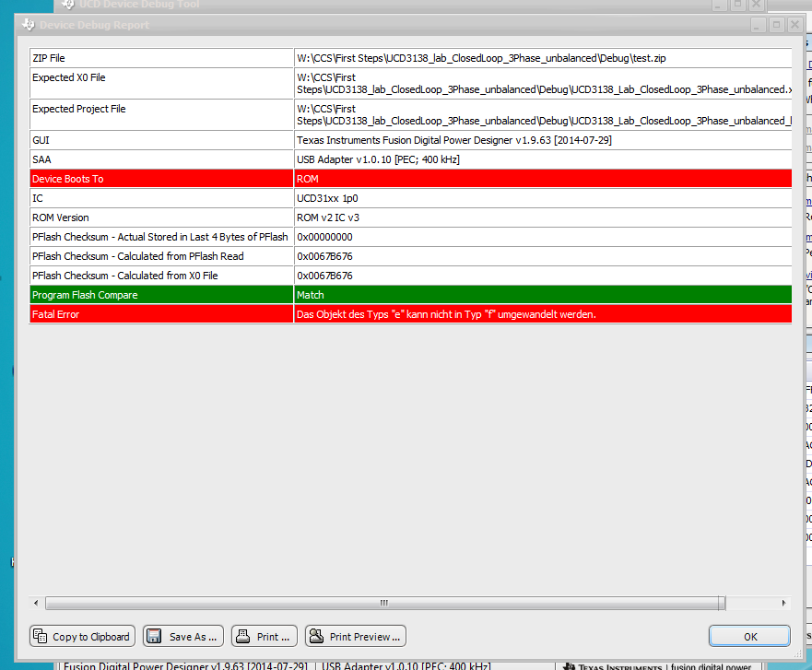The image size is (812, 670).
Task: Click Fusion Digital Power Designer status bar entry
Action: [185, 666]
